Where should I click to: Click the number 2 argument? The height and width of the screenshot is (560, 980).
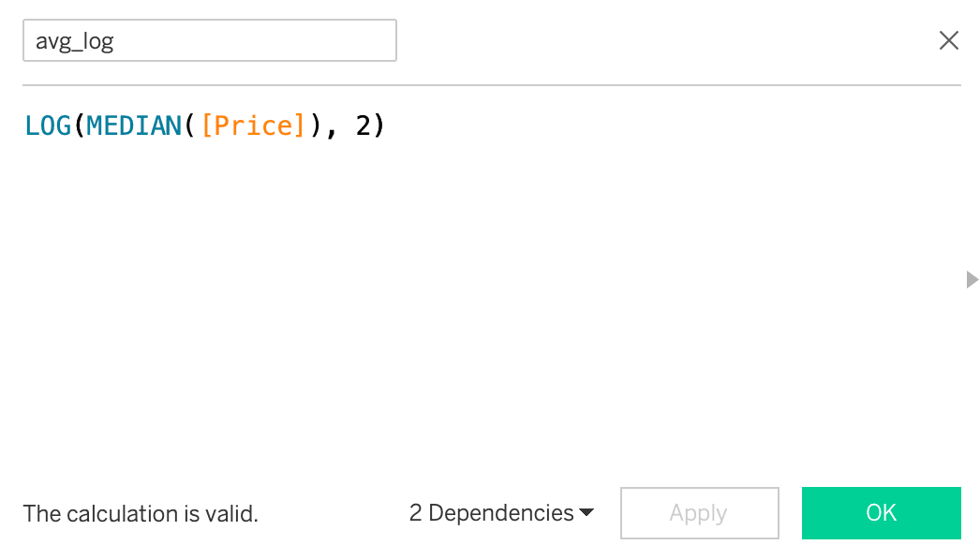363,125
